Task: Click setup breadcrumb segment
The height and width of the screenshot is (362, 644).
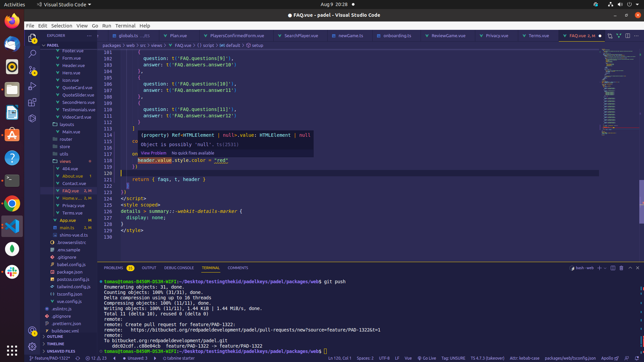Action: click(255, 45)
